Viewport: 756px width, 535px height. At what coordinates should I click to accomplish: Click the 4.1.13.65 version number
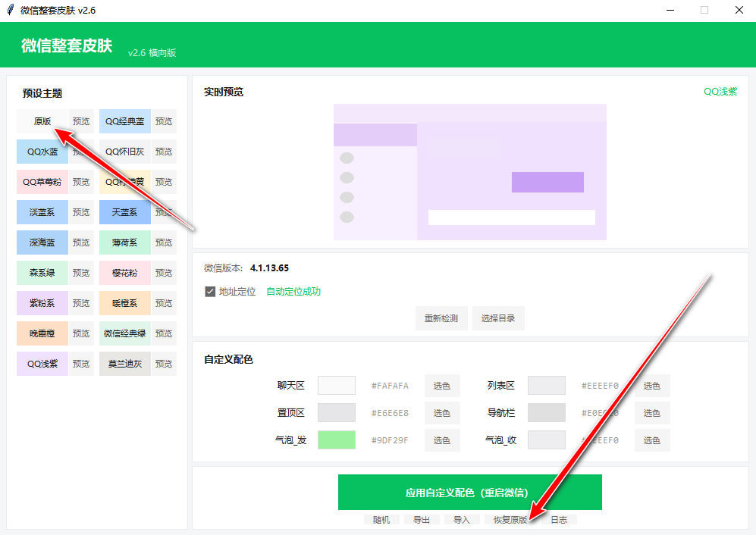[x=269, y=268]
